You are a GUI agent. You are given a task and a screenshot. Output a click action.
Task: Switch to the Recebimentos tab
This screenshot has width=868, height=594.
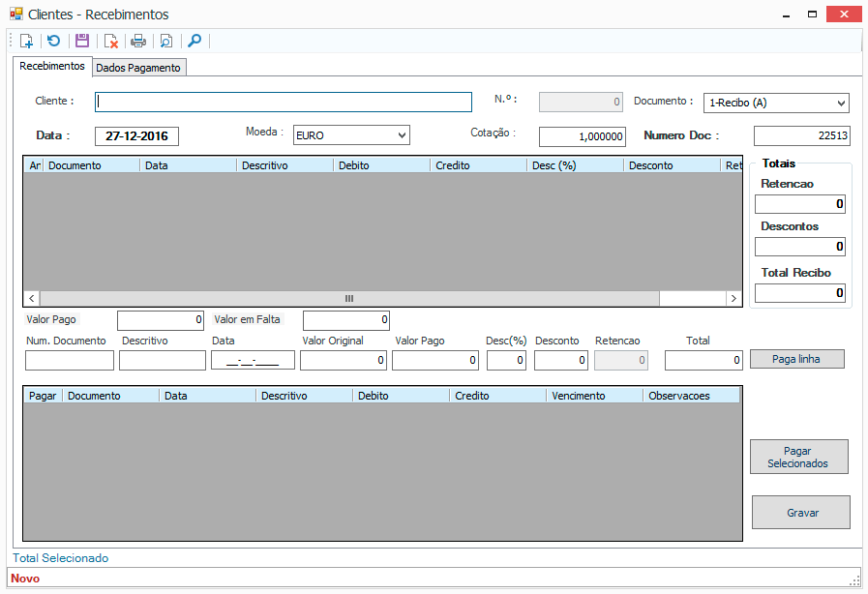tap(52, 66)
